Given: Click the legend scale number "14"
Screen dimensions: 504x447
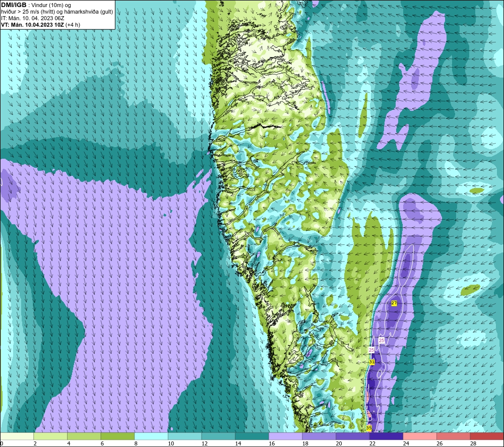Looking at the screenshot, I should [238, 443].
